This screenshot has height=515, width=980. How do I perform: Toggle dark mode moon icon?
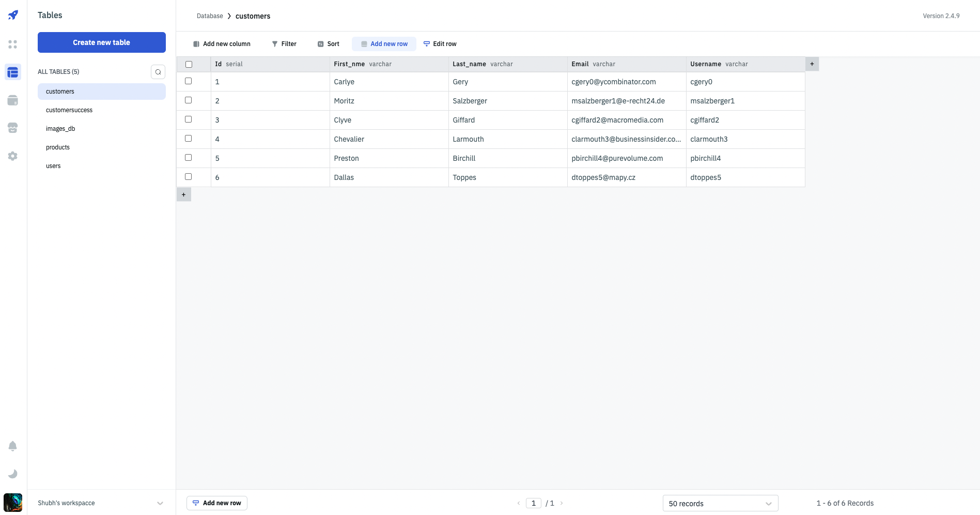(x=13, y=474)
